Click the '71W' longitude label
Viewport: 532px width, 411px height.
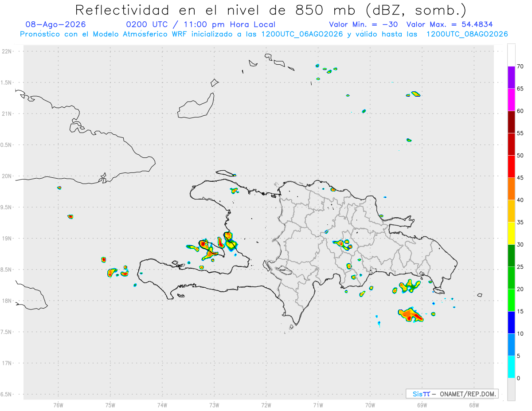[318, 405]
